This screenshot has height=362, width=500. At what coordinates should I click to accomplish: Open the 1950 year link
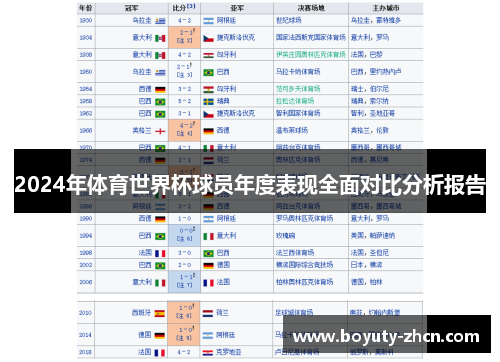click(86, 72)
